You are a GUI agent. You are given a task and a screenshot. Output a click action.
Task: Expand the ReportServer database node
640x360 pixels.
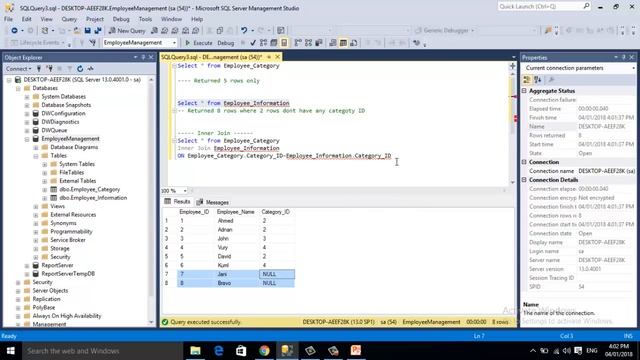coord(27,266)
